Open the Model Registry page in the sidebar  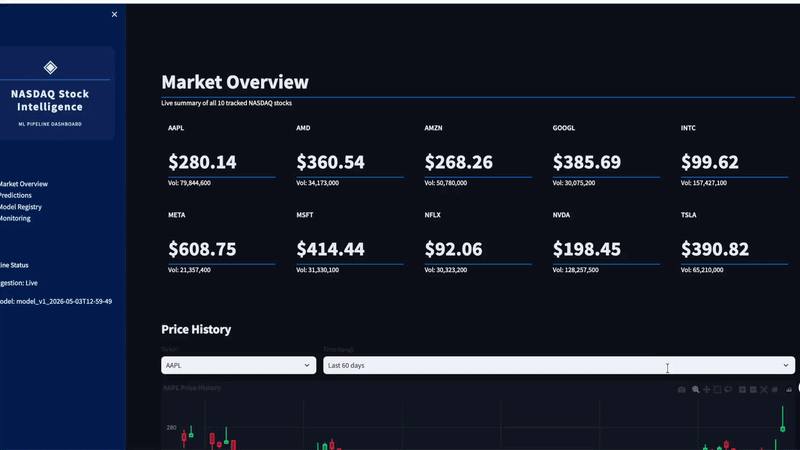click(x=20, y=207)
